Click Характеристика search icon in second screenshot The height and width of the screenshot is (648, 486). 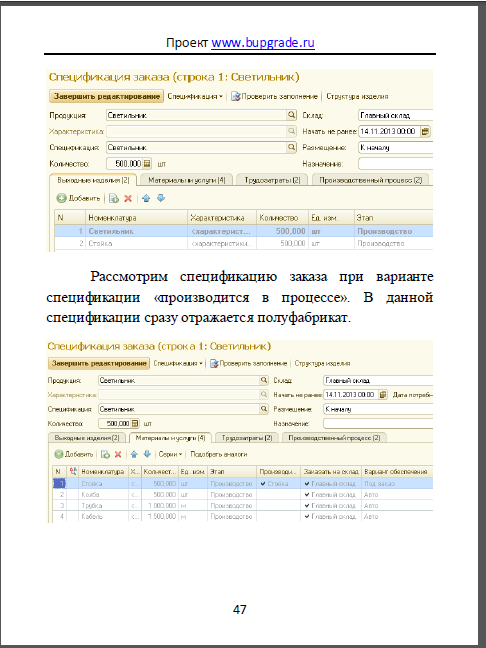point(264,395)
